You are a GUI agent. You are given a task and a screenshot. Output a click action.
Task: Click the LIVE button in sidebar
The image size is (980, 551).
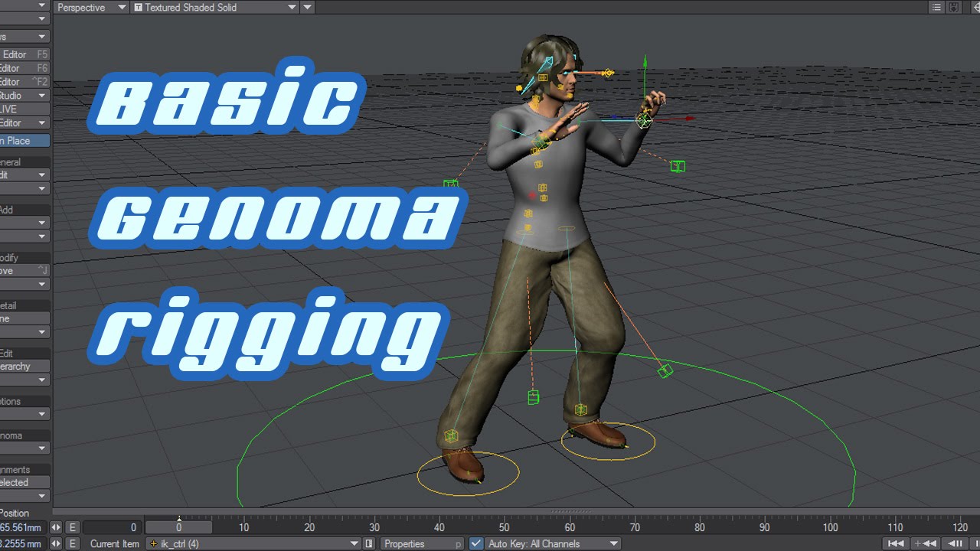coord(24,109)
